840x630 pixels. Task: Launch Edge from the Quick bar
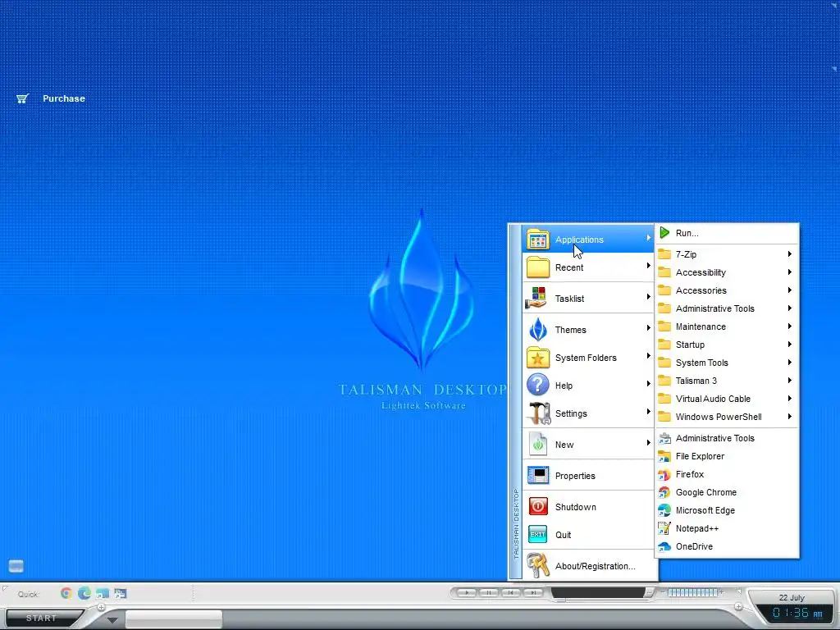click(x=84, y=593)
